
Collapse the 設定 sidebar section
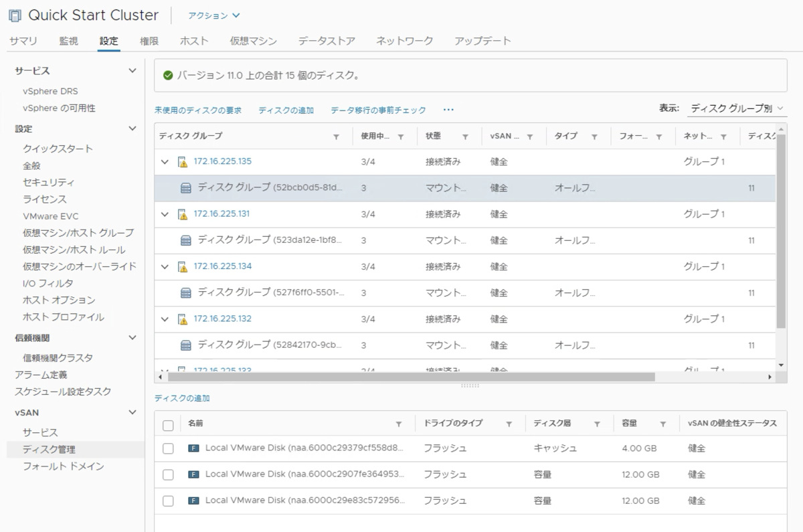click(132, 128)
